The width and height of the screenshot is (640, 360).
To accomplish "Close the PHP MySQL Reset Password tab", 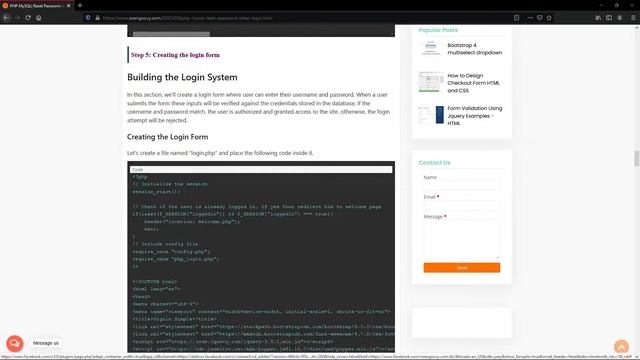I will click(68, 6).
